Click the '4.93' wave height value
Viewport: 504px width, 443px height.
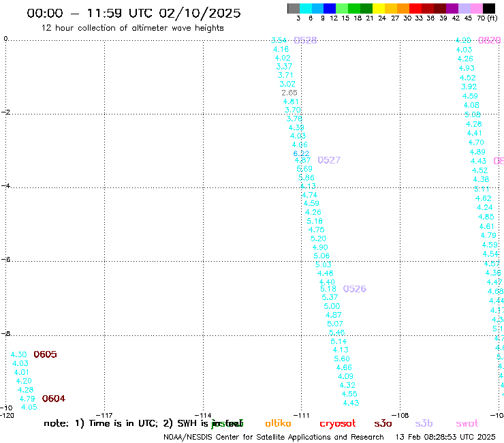[467, 68]
